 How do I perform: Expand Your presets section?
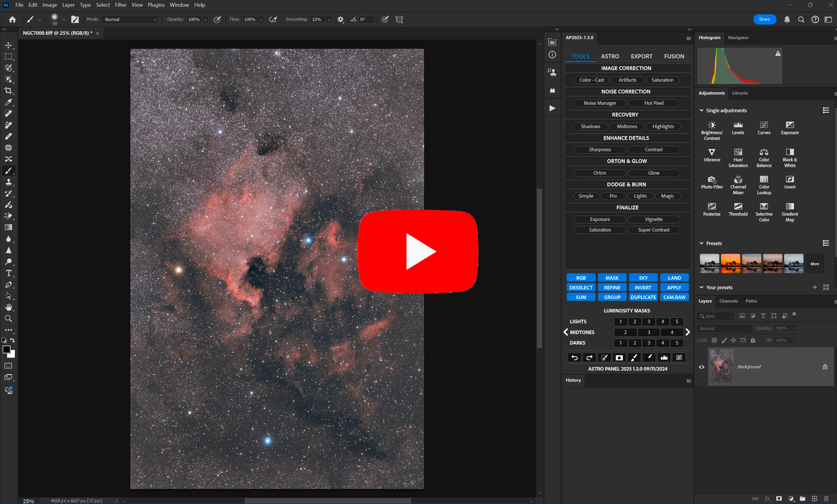click(x=701, y=287)
